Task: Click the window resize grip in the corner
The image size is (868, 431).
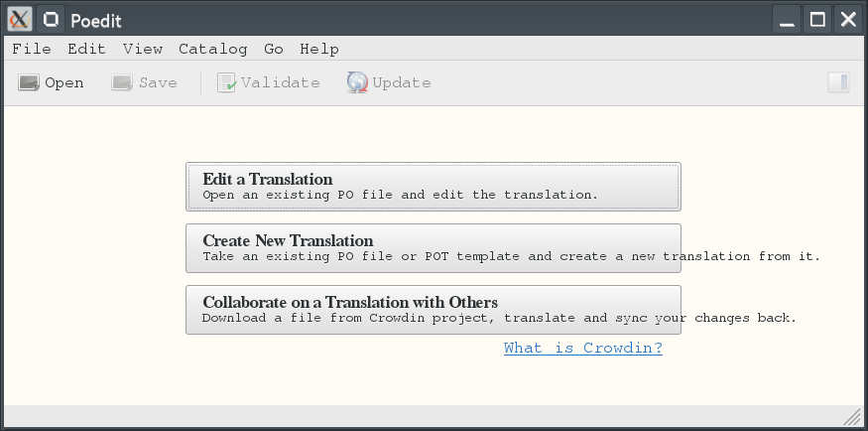Action: point(853,416)
